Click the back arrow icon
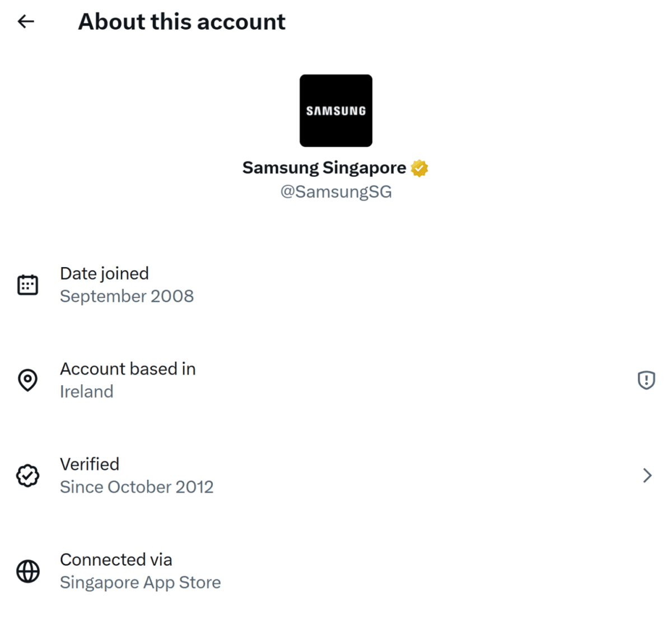 (26, 21)
